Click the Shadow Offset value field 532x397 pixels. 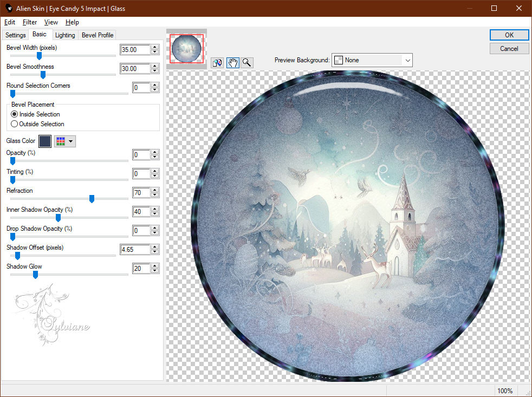(x=135, y=250)
